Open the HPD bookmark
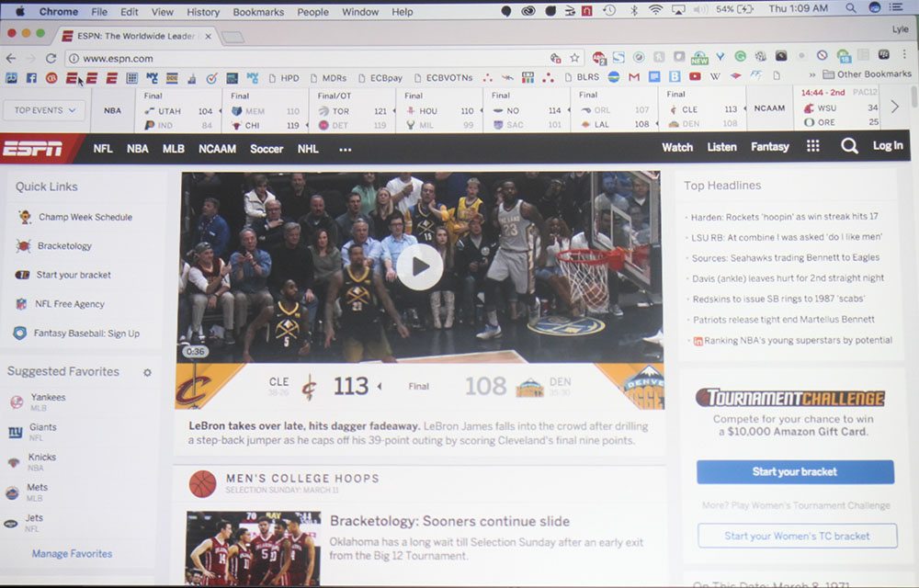Viewport: 919px width, 588px height. [x=284, y=77]
